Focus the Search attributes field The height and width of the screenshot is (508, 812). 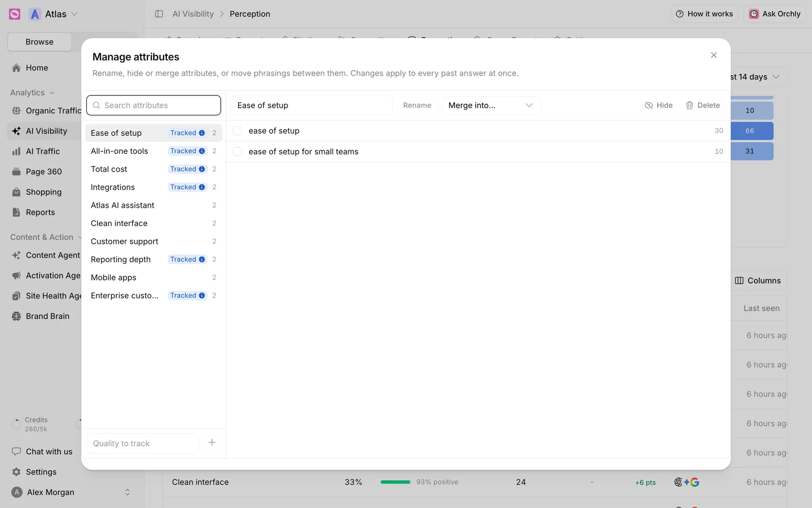tap(153, 105)
